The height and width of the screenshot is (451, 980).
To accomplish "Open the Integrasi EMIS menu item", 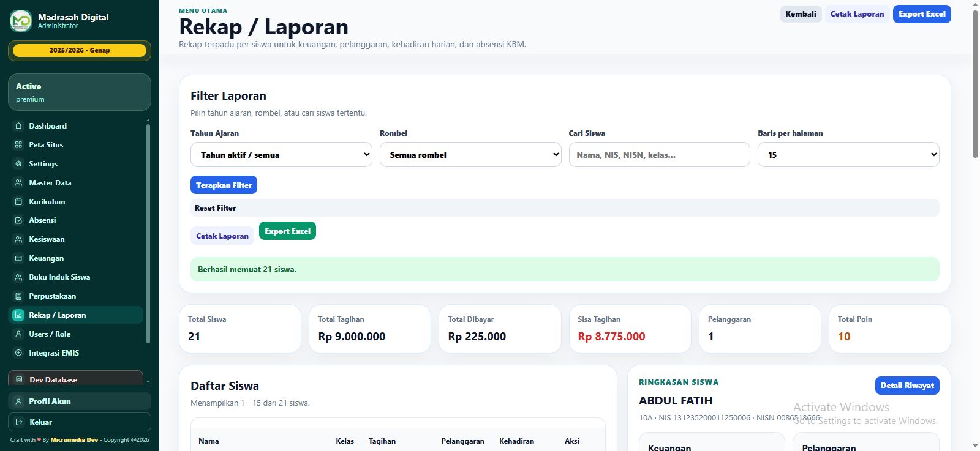I will pos(76,353).
